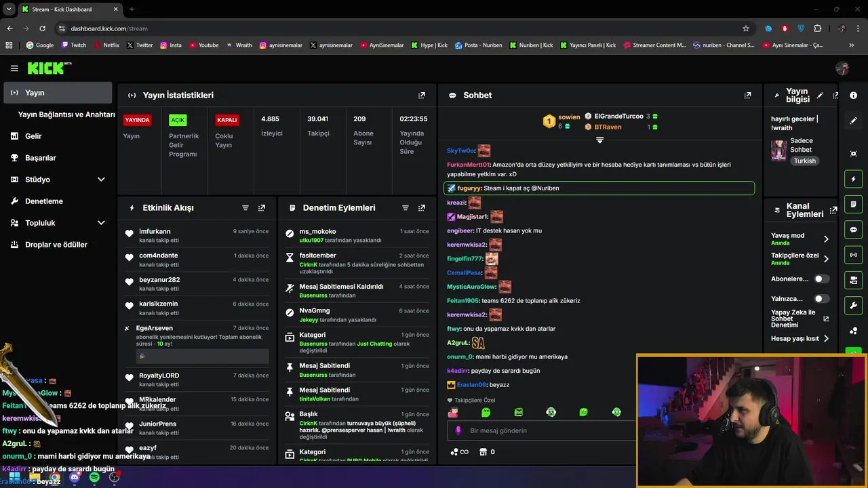Open Takipçilere özel options chevron
The image size is (868, 488).
pyautogui.click(x=826, y=258)
